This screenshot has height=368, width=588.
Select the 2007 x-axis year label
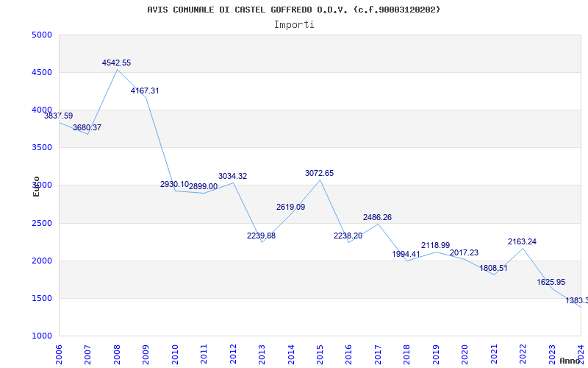pos(87,354)
